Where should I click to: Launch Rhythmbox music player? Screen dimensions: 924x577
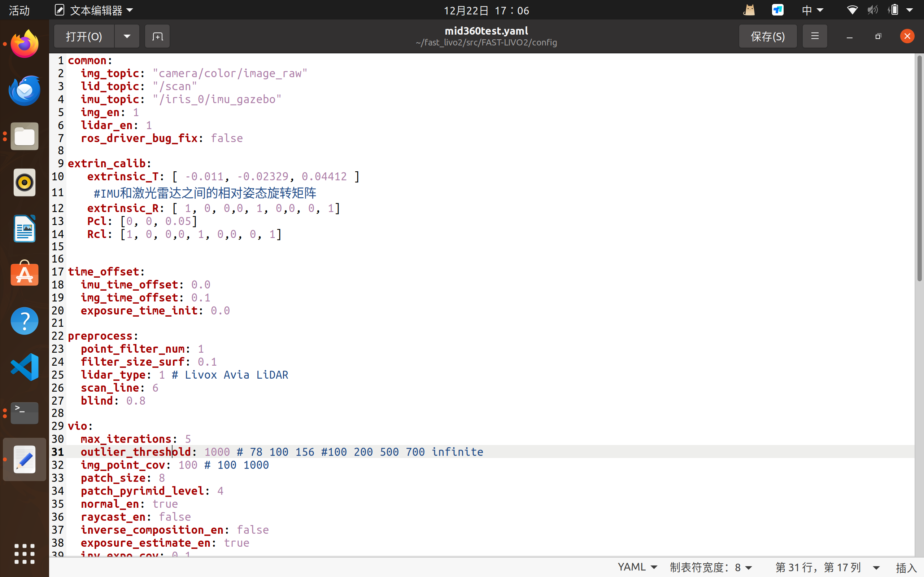(x=25, y=182)
